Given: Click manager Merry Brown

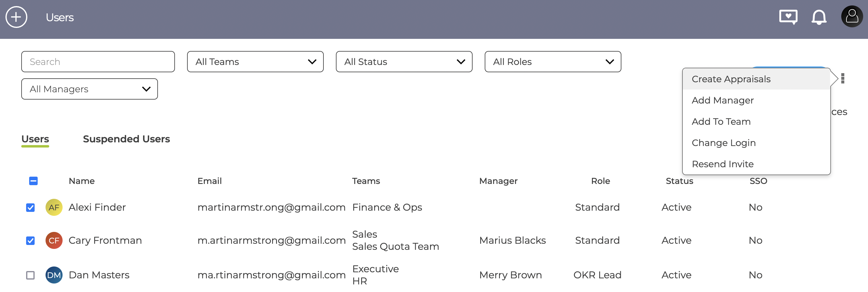Looking at the screenshot, I should [x=511, y=275].
